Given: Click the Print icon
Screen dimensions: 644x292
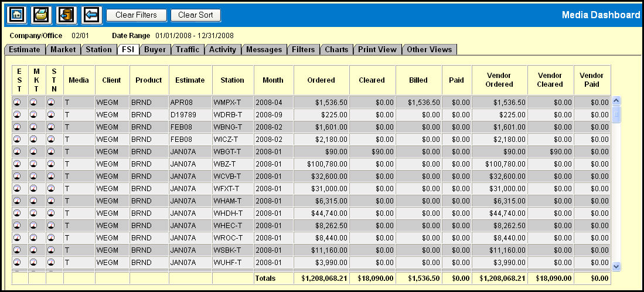Looking at the screenshot, I should pyautogui.click(x=41, y=15).
